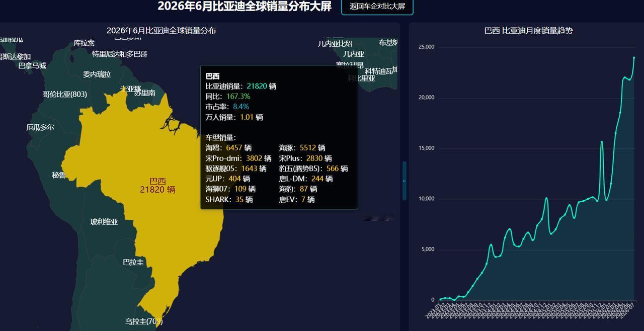This screenshot has width=644, height=331.
Task: Click the 豹五(腾势B5) 566 辆 entry
Action: coord(313,169)
